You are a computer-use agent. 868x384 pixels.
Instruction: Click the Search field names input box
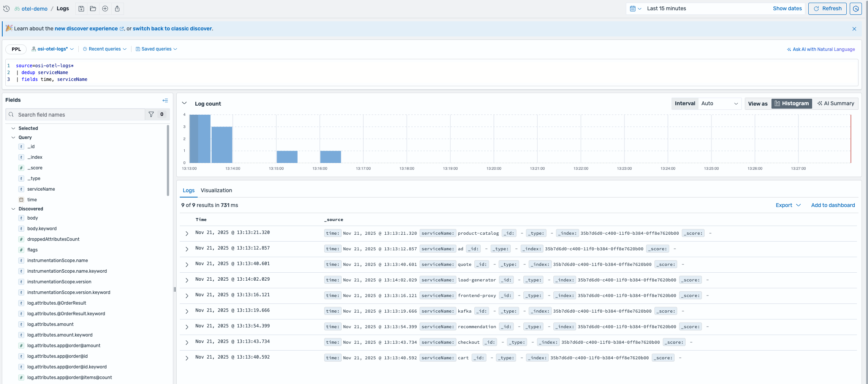80,115
